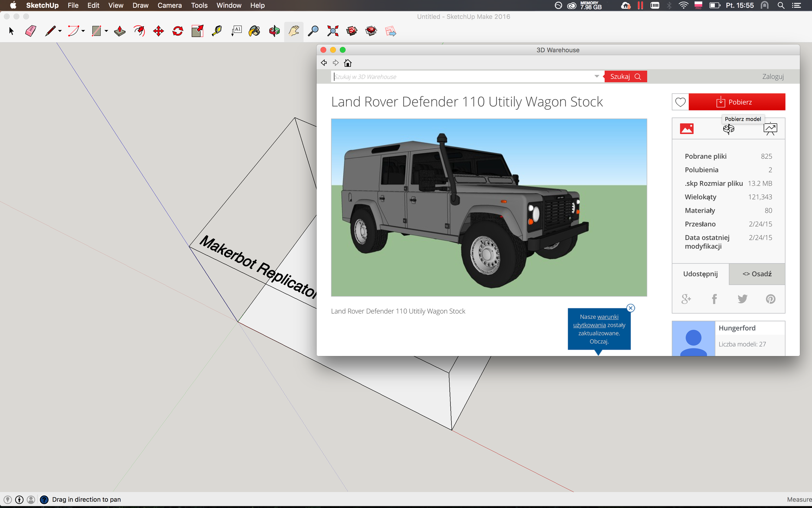Open the Camera menu
The image size is (812, 508).
tap(170, 5)
